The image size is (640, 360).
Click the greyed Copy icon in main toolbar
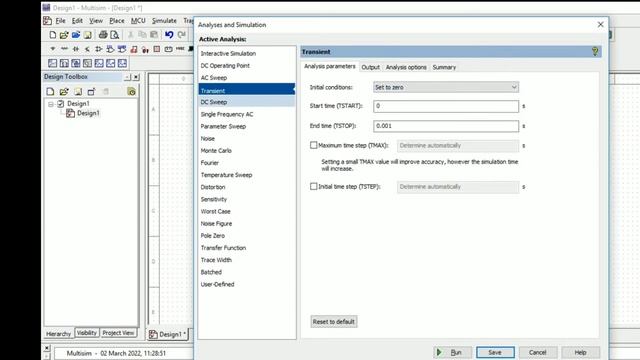coord(142,35)
